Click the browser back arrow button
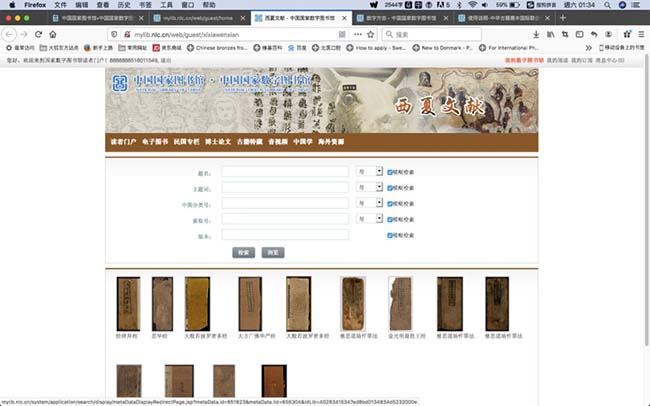650x406 pixels. point(10,33)
